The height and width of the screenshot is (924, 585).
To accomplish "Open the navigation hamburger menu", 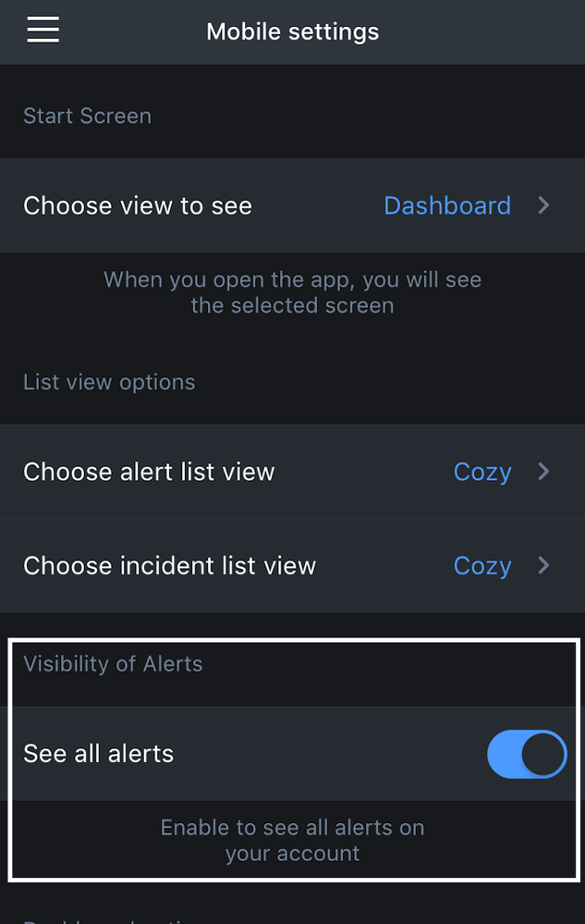I will 43,30.
